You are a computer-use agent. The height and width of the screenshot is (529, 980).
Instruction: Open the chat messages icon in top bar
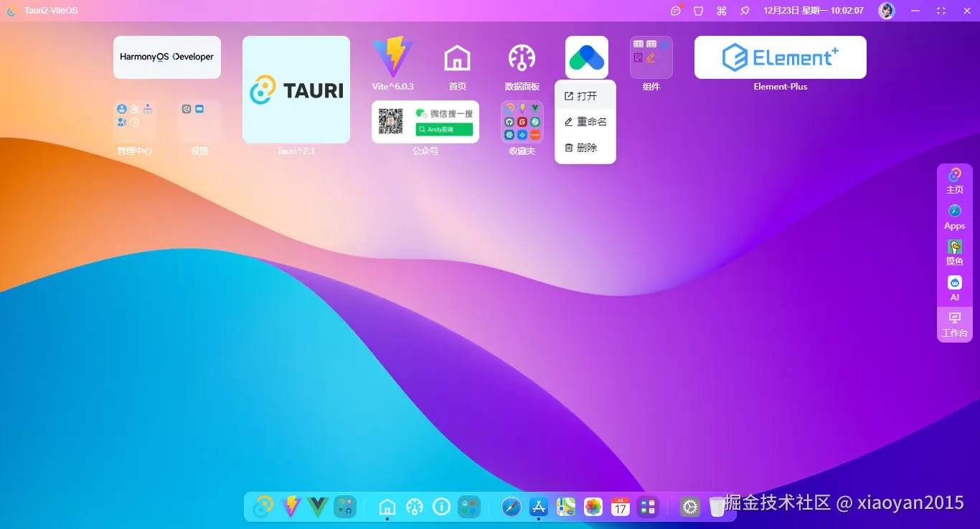point(676,11)
